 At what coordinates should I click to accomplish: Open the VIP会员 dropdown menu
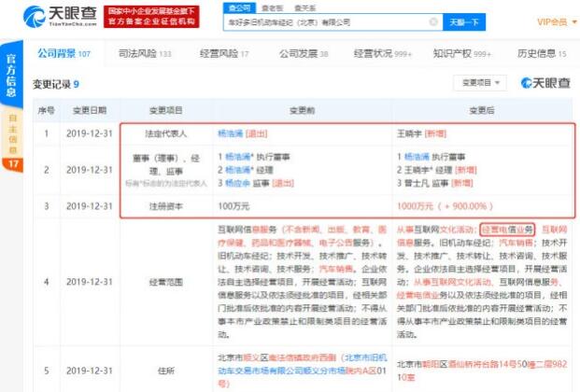pos(557,21)
